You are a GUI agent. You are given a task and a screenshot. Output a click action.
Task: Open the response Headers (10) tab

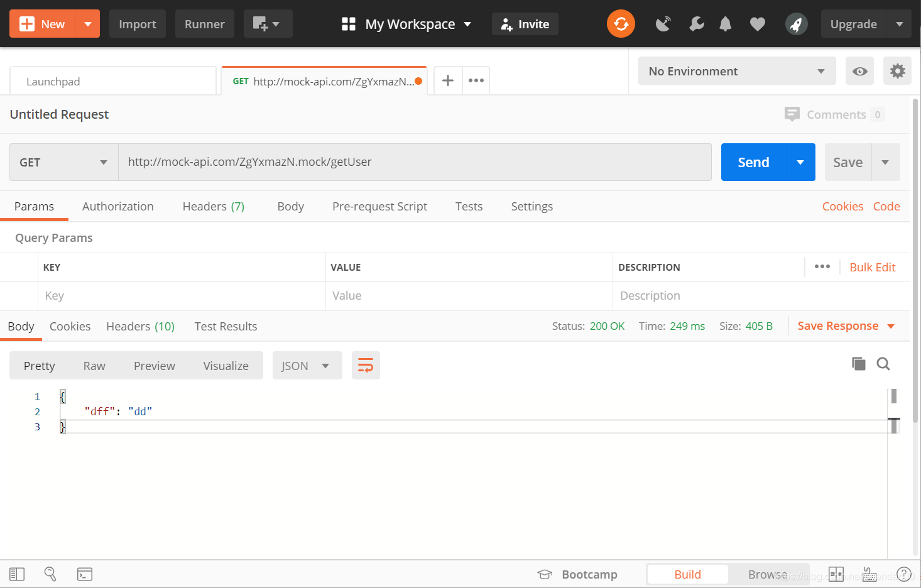pos(141,326)
